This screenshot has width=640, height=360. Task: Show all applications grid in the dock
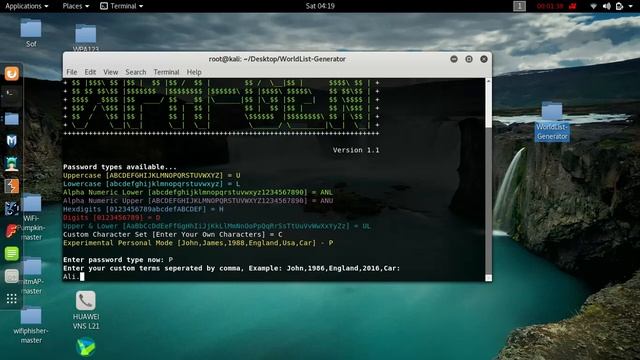[11, 299]
